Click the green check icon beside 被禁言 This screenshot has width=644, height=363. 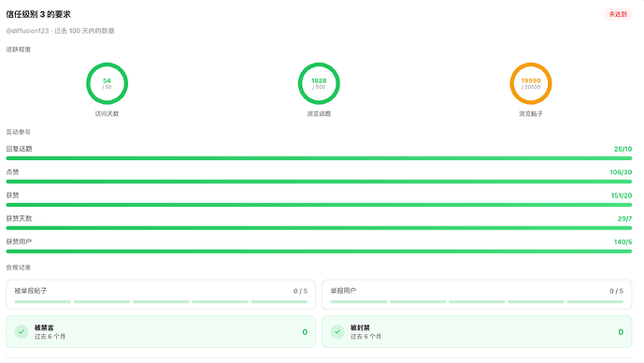coord(21,332)
